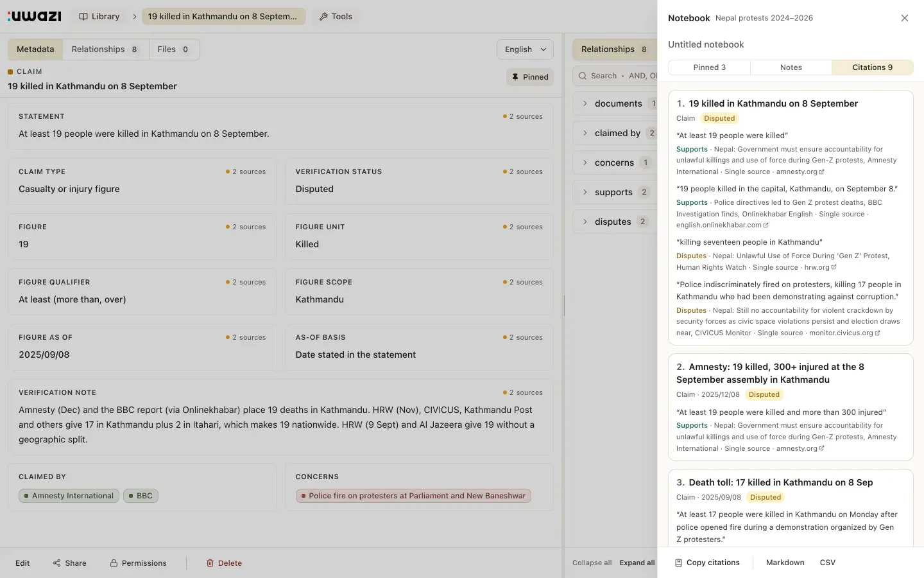Close the Notebook panel
Image resolution: width=924 pixels, height=578 pixels.
(905, 18)
